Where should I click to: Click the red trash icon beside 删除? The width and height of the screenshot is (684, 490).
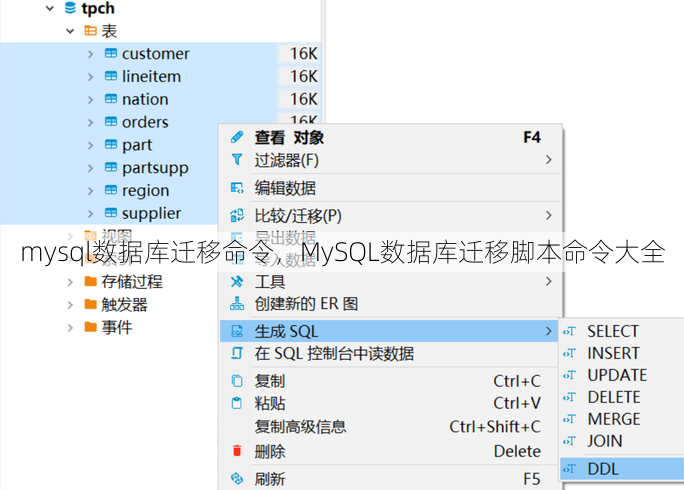click(x=237, y=451)
